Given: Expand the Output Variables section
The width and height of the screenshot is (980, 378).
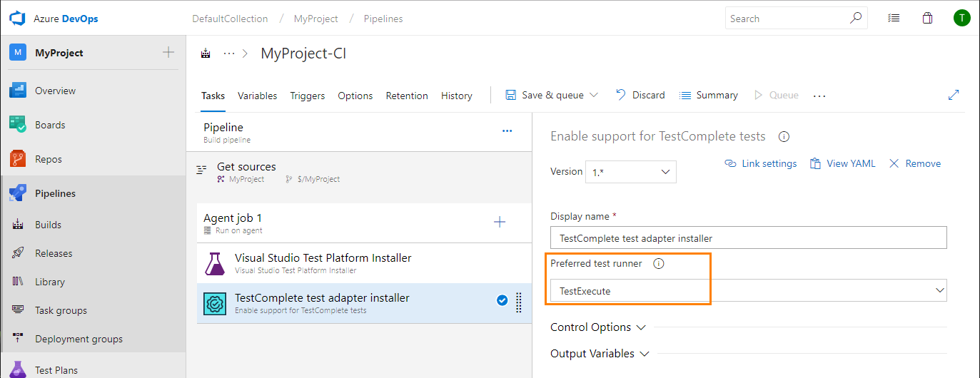Looking at the screenshot, I should [x=599, y=354].
